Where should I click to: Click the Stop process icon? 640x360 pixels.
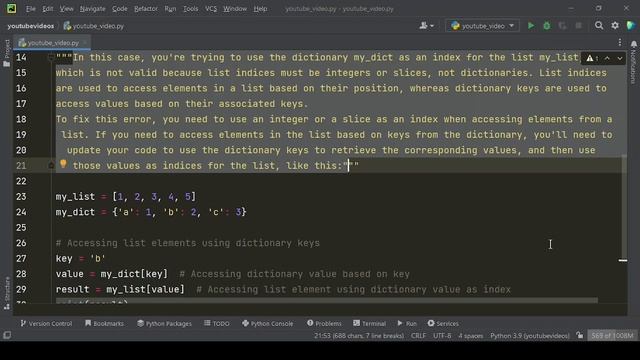[x=578, y=26]
